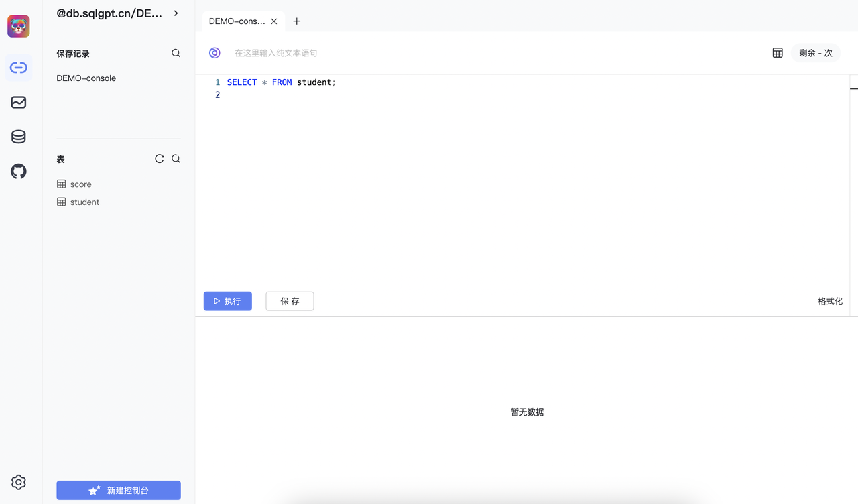Screen dimensions: 858x504
Task: Expand the @db.sqlgpt.cn connection chevron
Action: (x=176, y=13)
